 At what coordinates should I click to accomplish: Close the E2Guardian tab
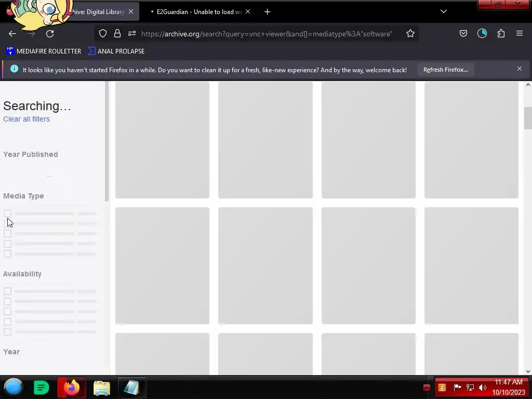(x=248, y=11)
